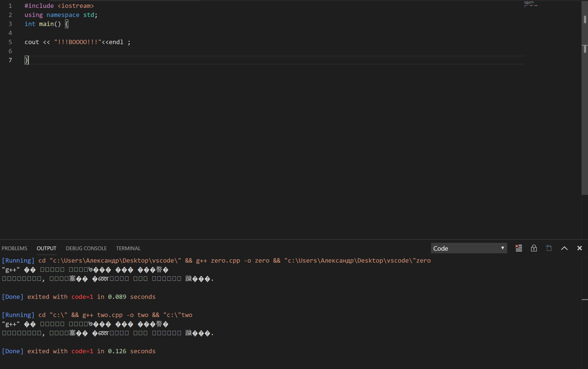Click the 'endl' keyword on line 5
This screenshot has width=588, height=369.
pos(116,42)
